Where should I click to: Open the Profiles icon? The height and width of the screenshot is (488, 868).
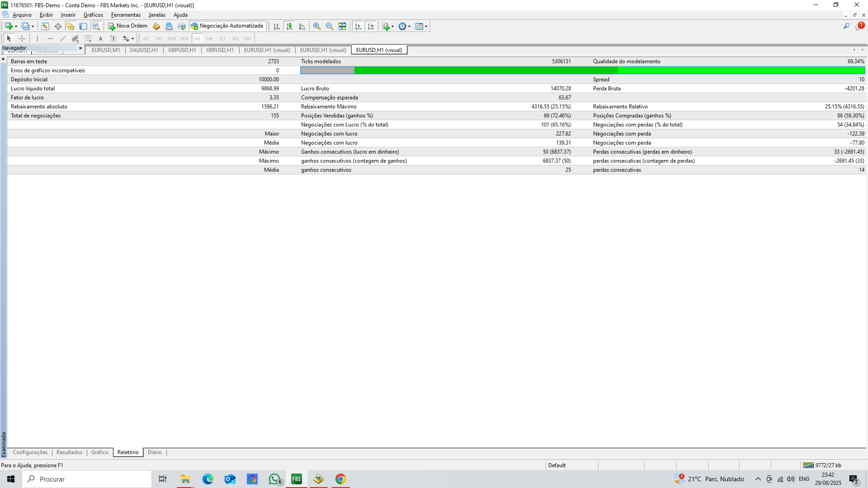click(26, 26)
